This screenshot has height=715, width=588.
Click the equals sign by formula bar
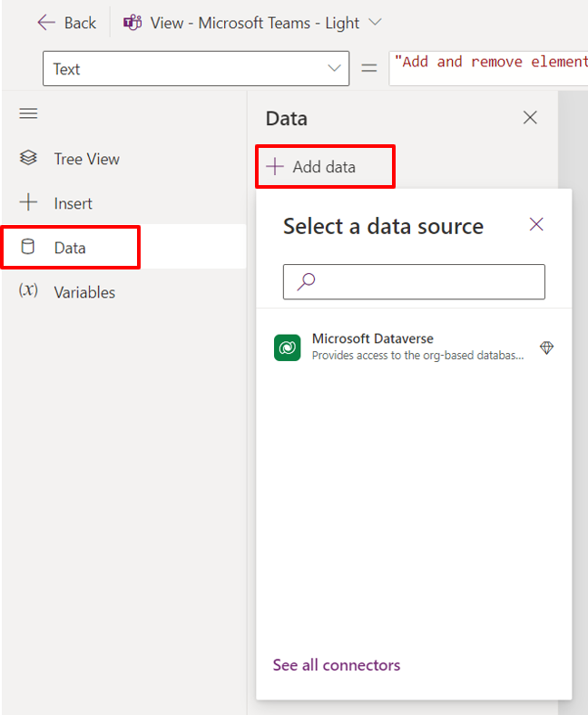pyautogui.click(x=369, y=68)
